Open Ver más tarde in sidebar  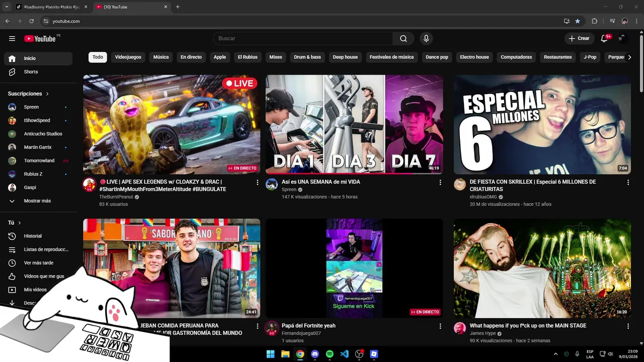point(38,263)
